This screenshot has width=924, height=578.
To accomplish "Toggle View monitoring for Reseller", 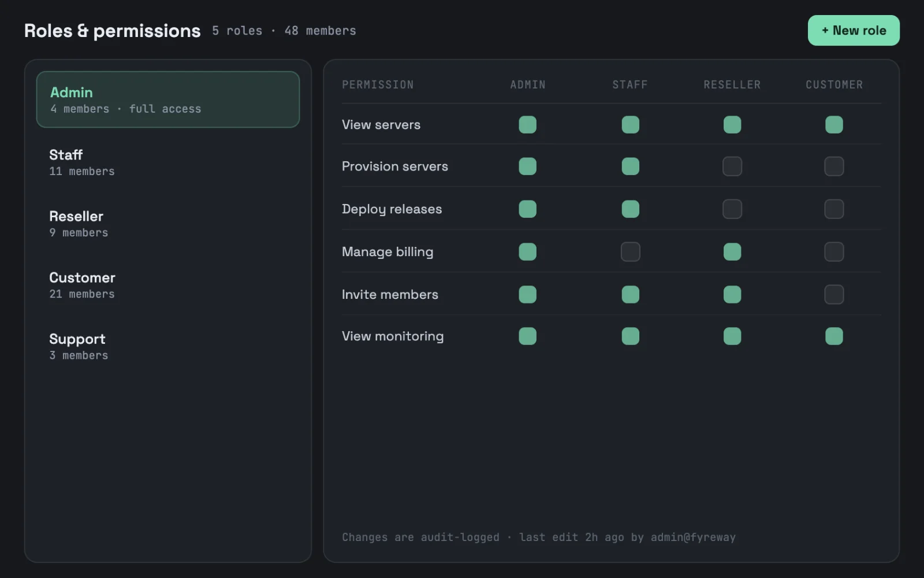I will tap(732, 336).
